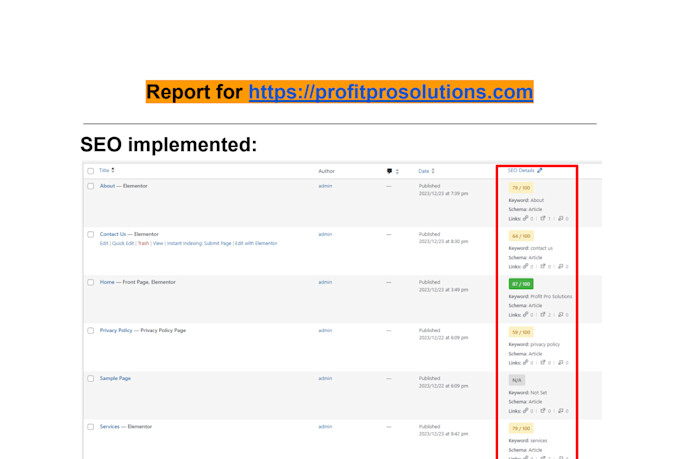Click the comments bubble column icon

click(389, 171)
